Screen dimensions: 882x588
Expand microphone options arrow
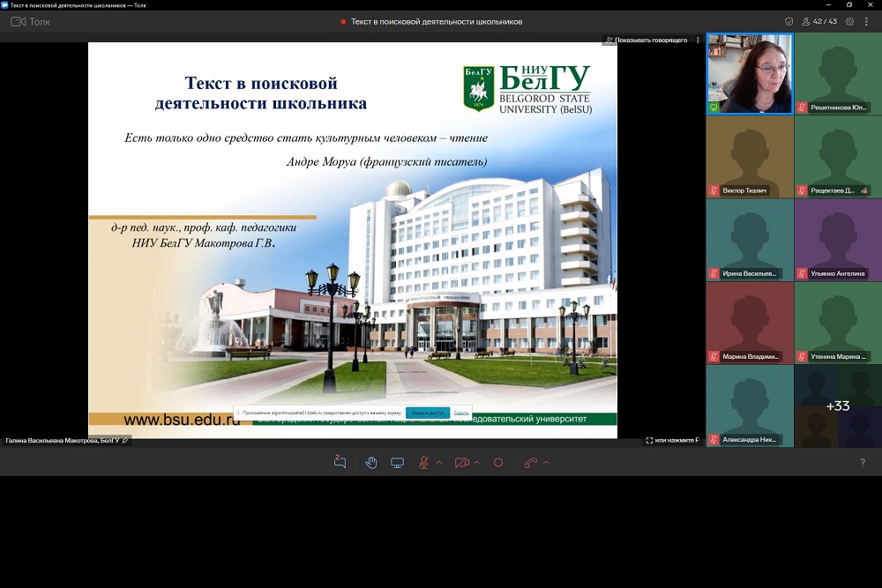(x=439, y=463)
